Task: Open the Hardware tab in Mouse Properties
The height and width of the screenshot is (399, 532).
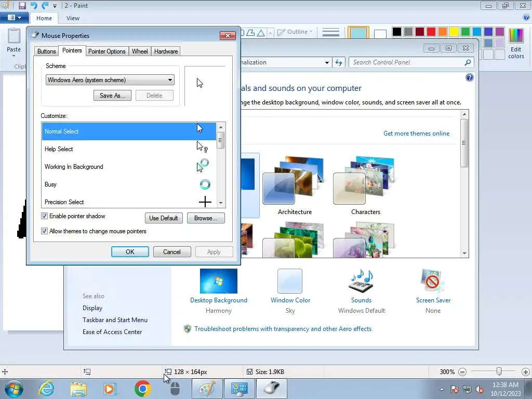Action: tap(166, 51)
